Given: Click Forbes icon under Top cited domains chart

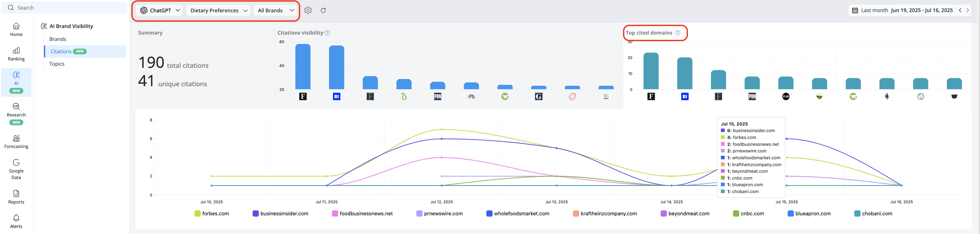Looking at the screenshot, I should (651, 96).
